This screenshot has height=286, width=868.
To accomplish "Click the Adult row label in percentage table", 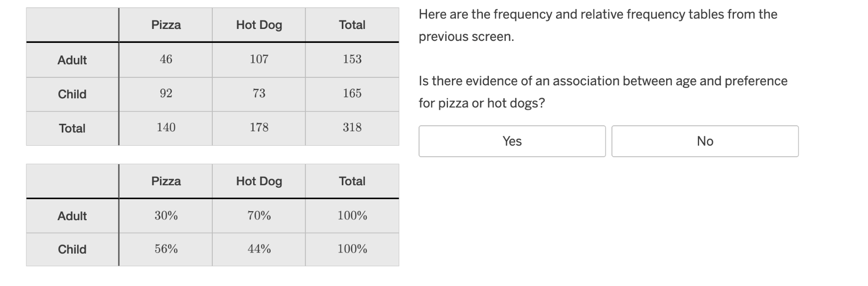I will (72, 216).
